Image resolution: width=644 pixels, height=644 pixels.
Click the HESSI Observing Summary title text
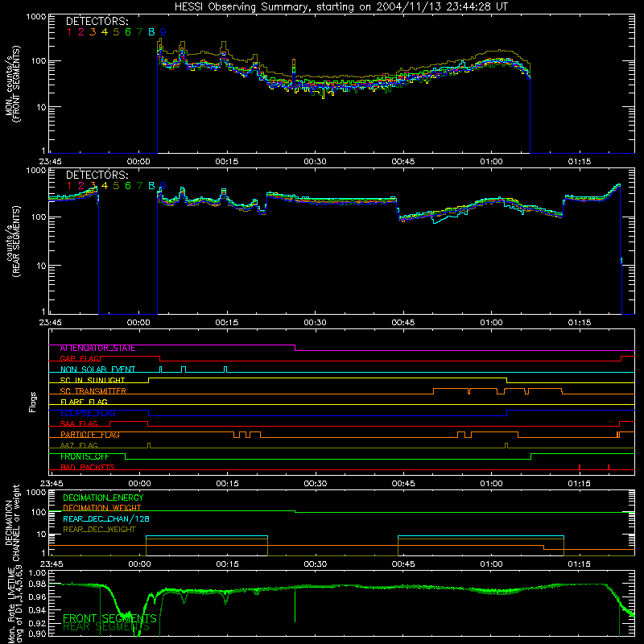click(341, 7)
